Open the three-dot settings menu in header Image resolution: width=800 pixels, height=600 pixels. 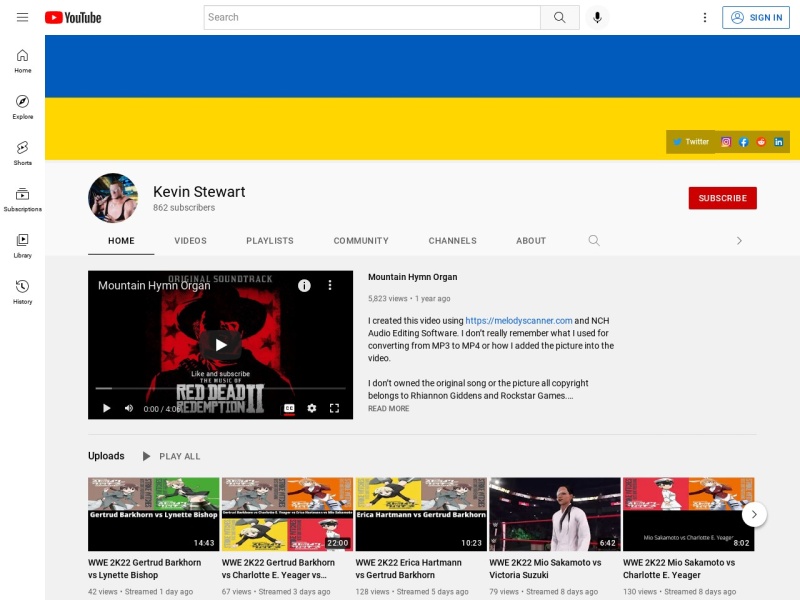(705, 17)
